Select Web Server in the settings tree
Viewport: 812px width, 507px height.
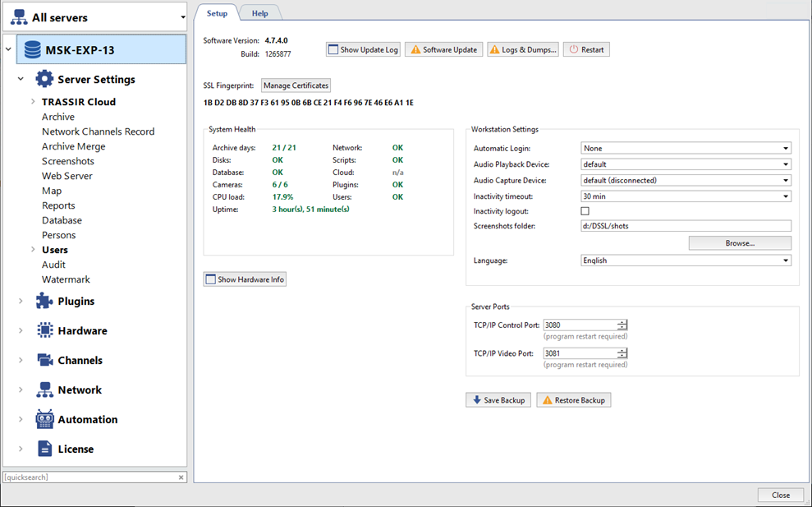pyautogui.click(x=67, y=176)
